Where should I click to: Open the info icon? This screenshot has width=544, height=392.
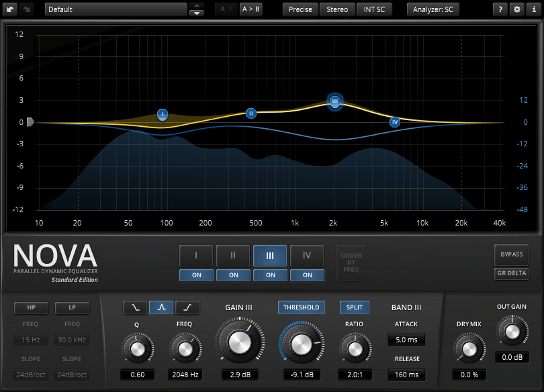(534, 9)
